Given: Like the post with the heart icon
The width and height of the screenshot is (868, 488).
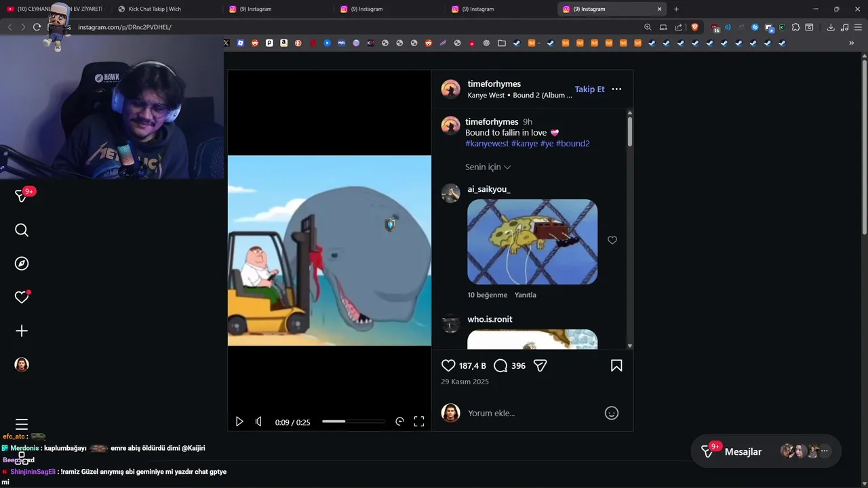Looking at the screenshot, I should click(x=448, y=365).
